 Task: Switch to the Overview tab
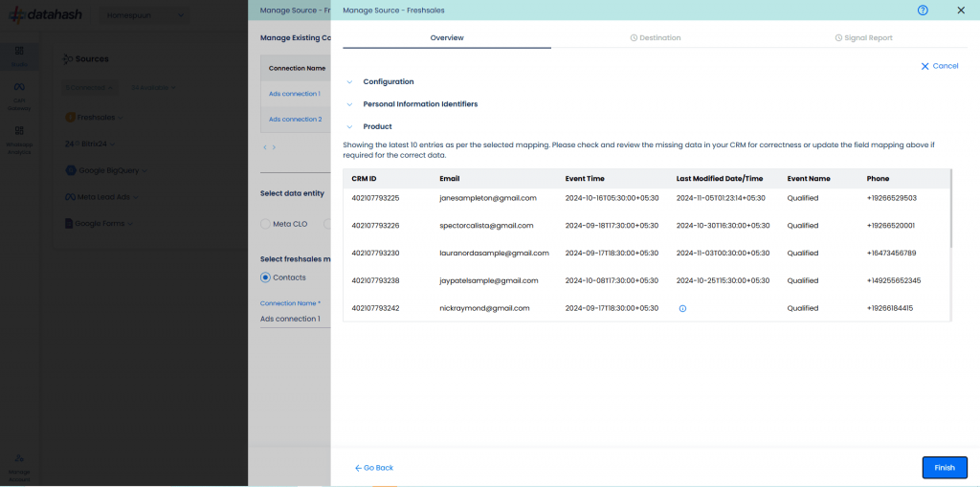pos(447,37)
